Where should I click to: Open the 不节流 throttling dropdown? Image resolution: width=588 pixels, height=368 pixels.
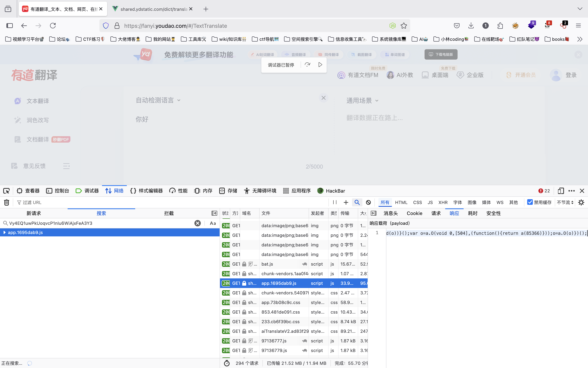pos(565,202)
